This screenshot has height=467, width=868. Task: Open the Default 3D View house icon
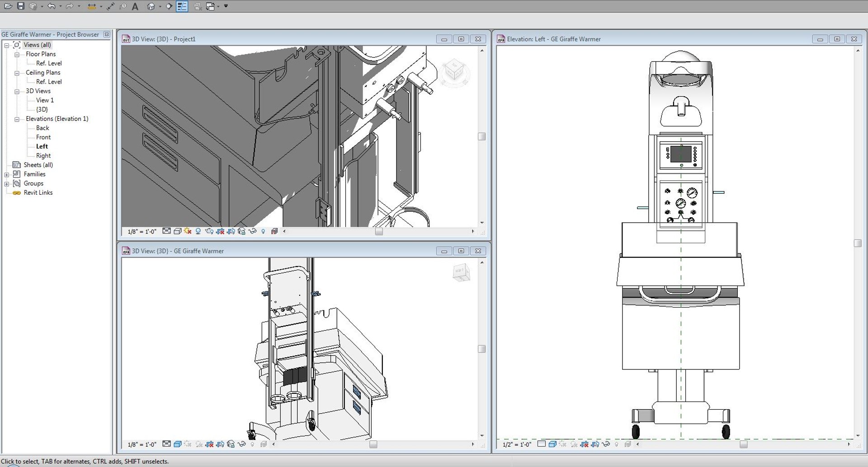pos(151,6)
